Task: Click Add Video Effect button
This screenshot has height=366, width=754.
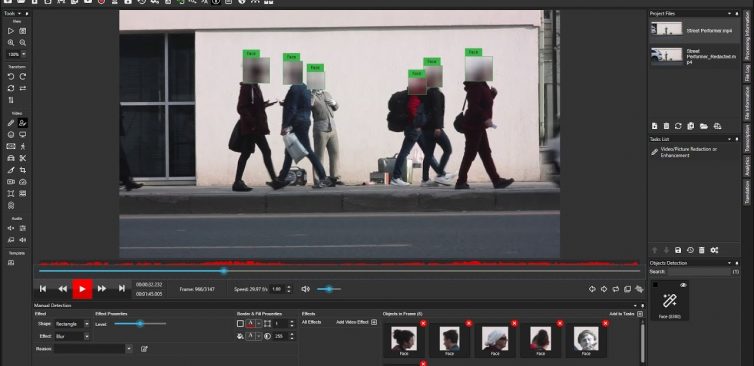Action: point(357,322)
